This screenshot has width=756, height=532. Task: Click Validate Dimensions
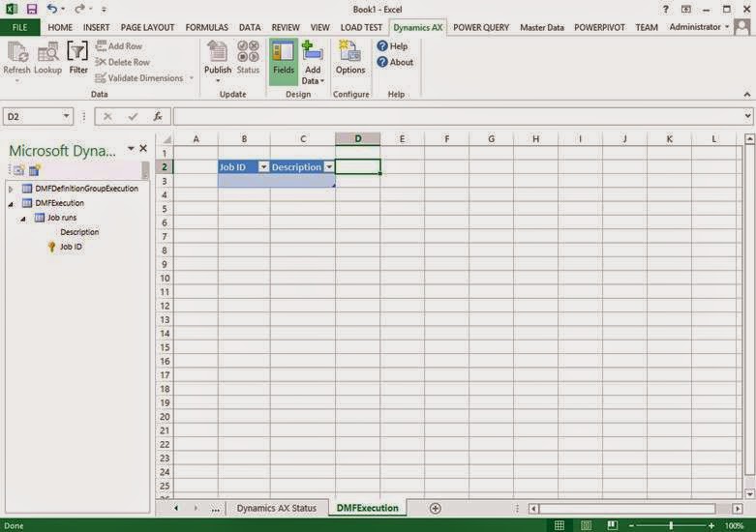tap(139, 78)
